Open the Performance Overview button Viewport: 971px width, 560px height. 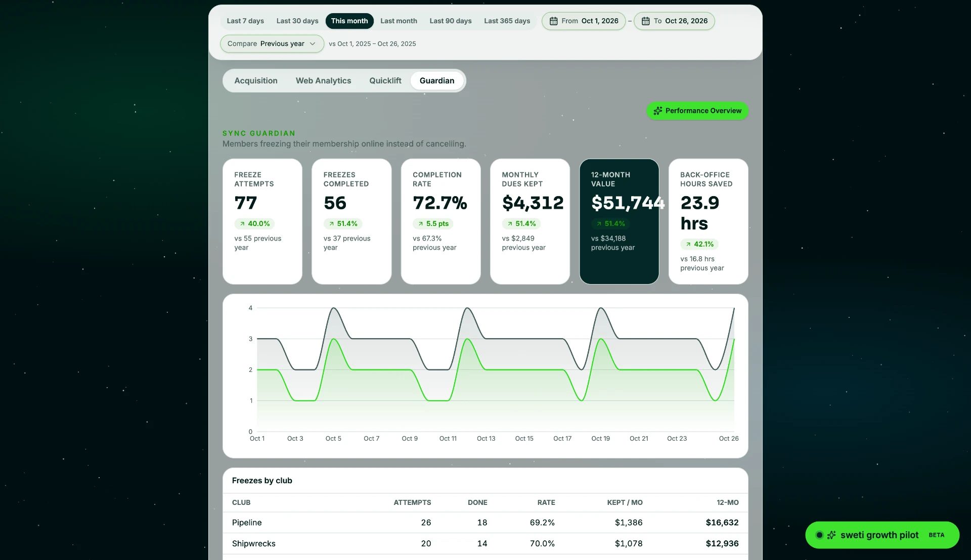[x=697, y=111]
